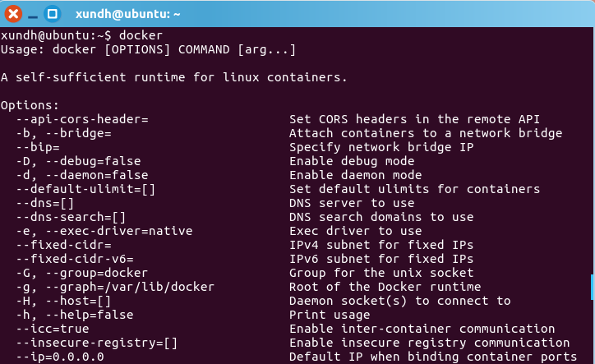This screenshot has height=364, width=595.
Task: Click the --api-cors-header= option
Action: (82, 119)
